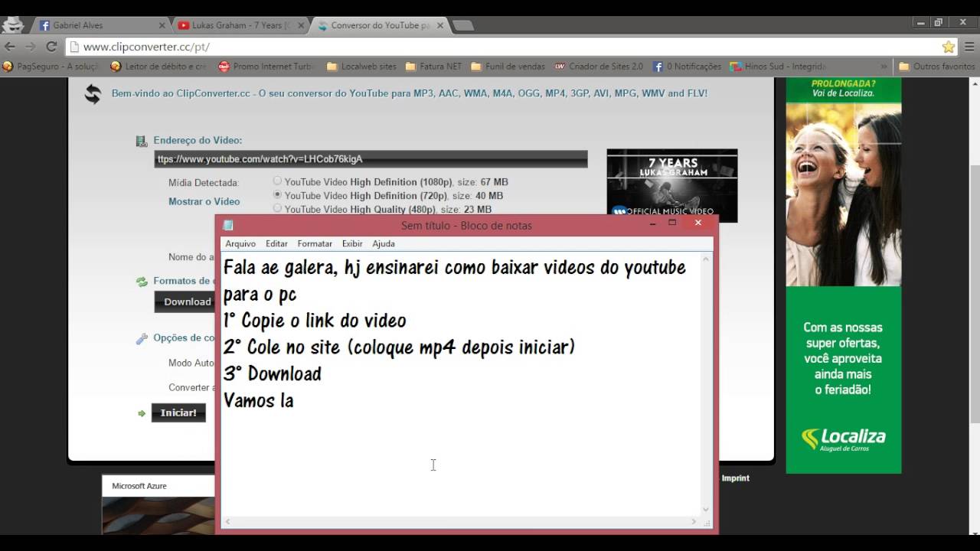Close the Notepad window
The height and width of the screenshot is (551, 980).
pyautogui.click(x=698, y=223)
